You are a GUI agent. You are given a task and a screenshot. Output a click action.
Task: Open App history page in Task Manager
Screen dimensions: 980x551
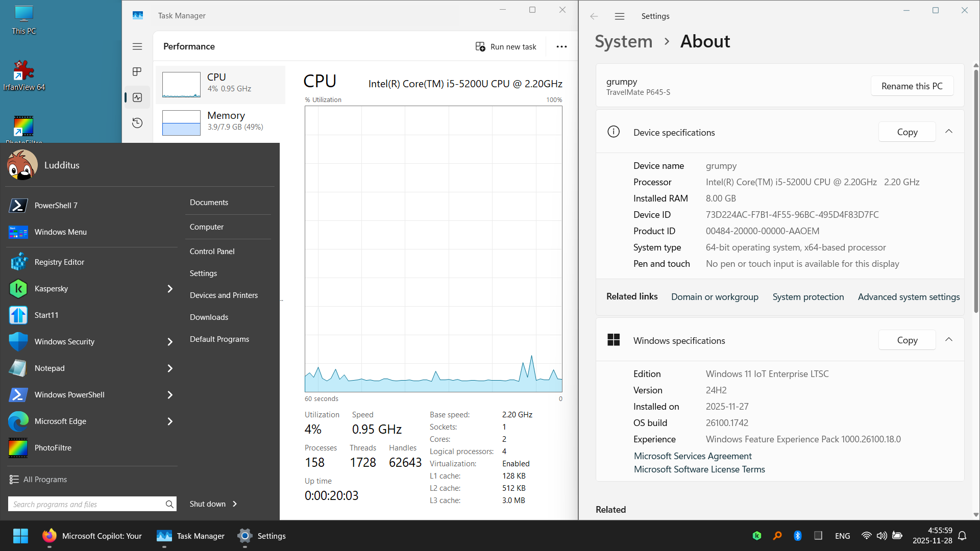137,123
